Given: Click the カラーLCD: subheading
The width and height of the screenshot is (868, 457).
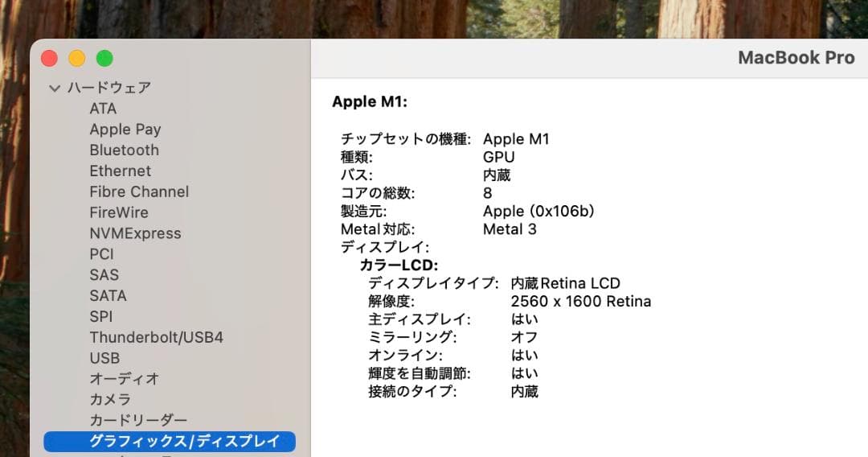Looking at the screenshot, I should [399, 266].
